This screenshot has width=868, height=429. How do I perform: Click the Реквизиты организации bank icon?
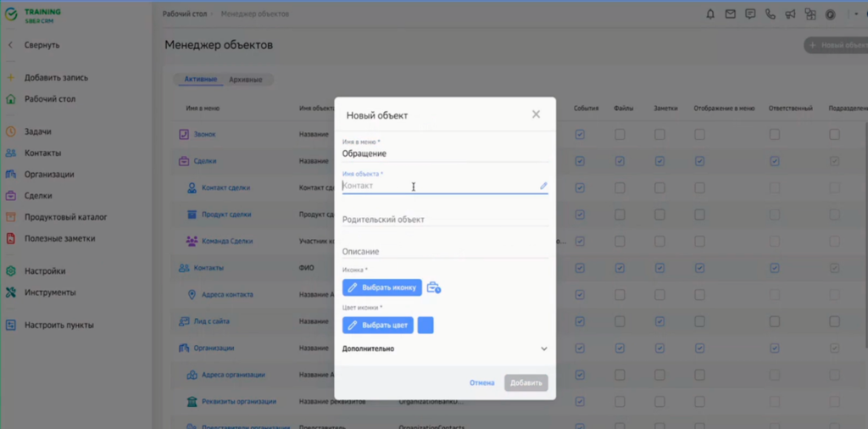192,401
